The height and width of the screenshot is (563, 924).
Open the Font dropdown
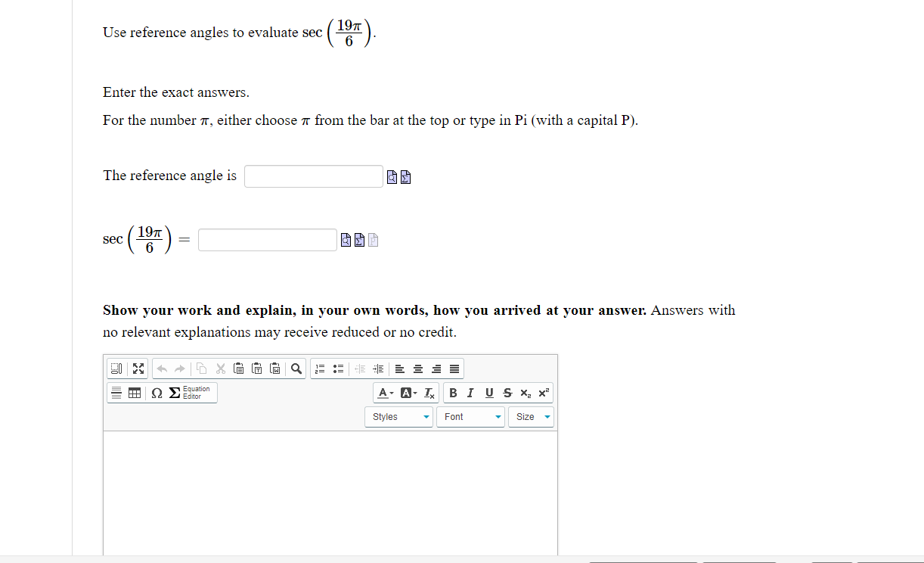tap(470, 416)
